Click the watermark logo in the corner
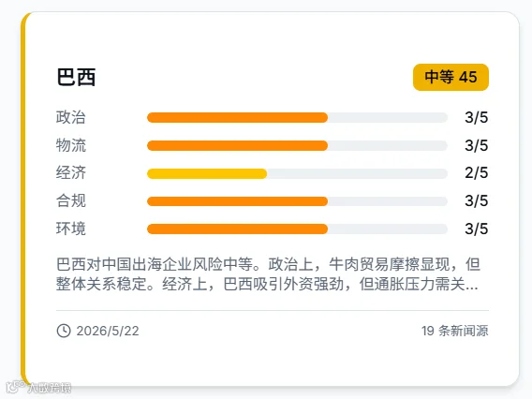The width and height of the screenshot is (532, 399). [38, 387]
